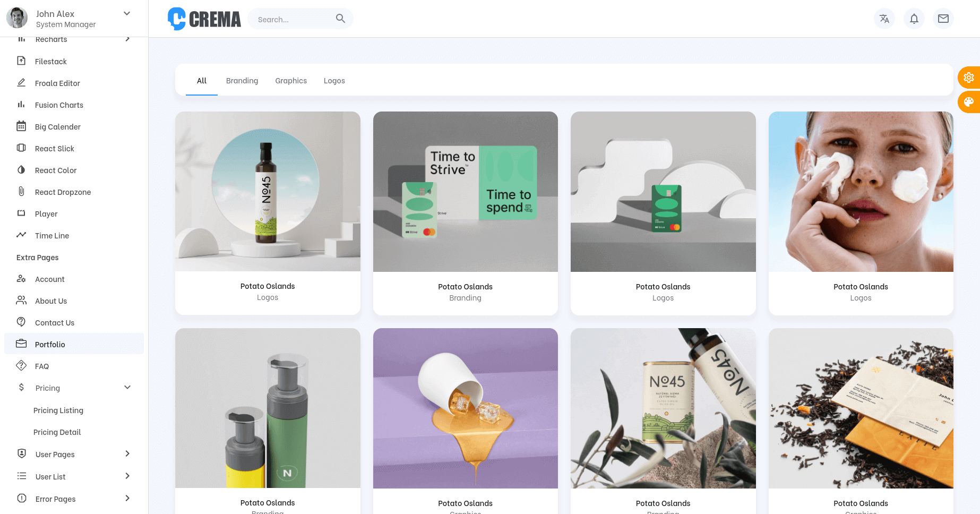Open the Pricing Listing page
Viewport: 980px width, 514px height.
tap(58, 410)
